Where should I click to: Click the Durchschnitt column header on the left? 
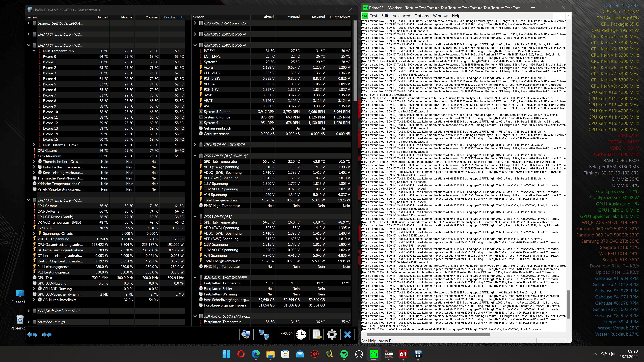point(174,17)
